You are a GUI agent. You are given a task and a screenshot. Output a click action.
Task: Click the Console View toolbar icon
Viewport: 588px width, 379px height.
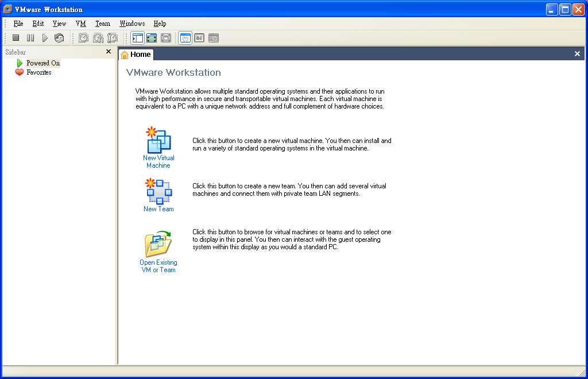coord(214,38)
